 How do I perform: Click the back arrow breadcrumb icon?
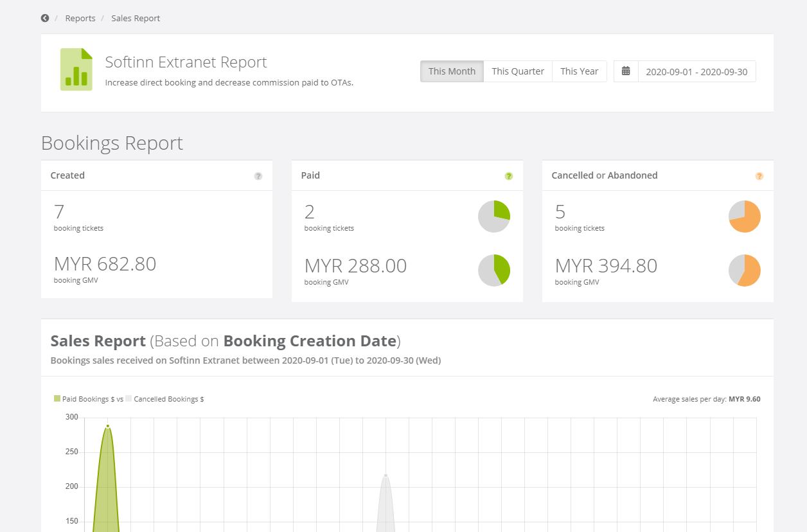pyautogui.click(x=45, y=18)
